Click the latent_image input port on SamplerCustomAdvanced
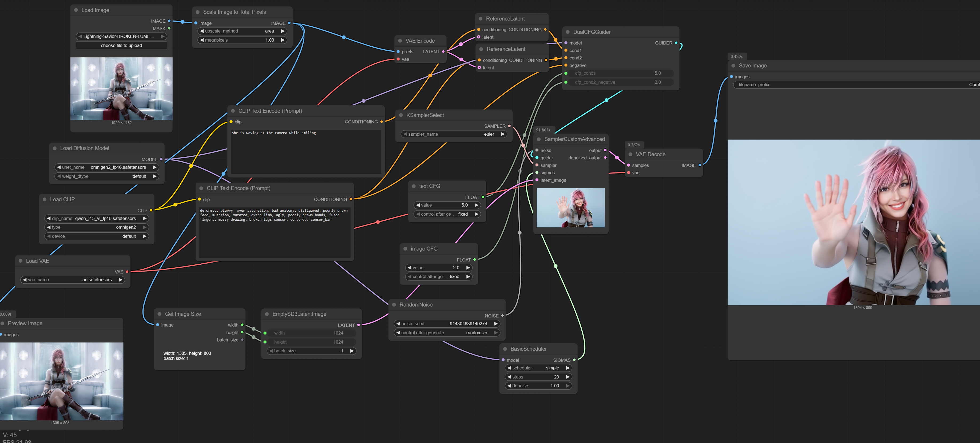 (537, 180)
